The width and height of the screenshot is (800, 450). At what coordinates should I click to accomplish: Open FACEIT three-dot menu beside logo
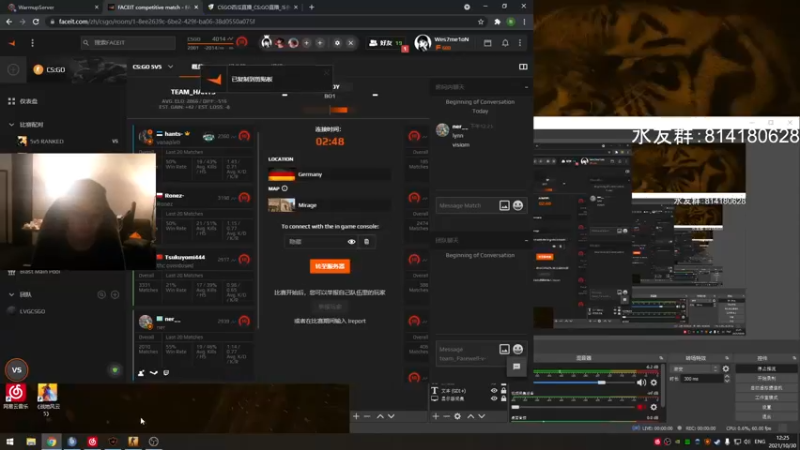(33, 43)
